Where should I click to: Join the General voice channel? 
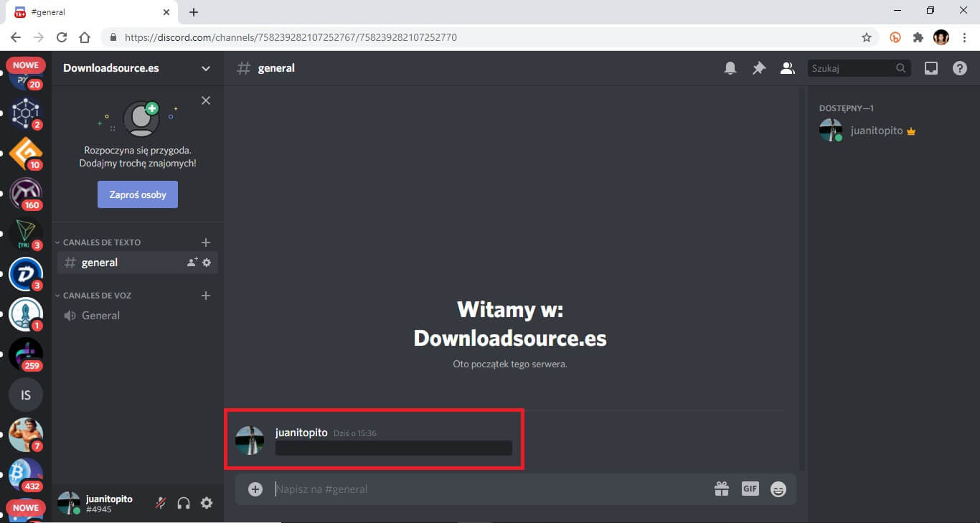coord(138,316)
